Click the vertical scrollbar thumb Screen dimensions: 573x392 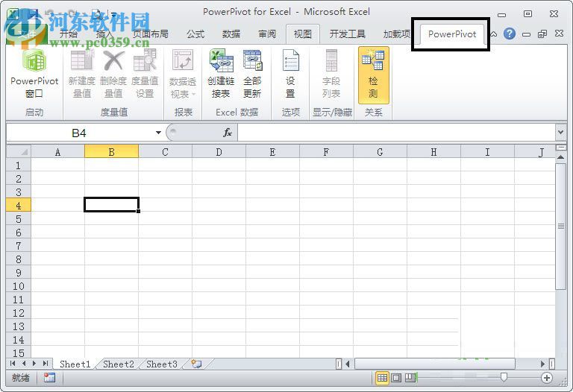pos(560,227)
